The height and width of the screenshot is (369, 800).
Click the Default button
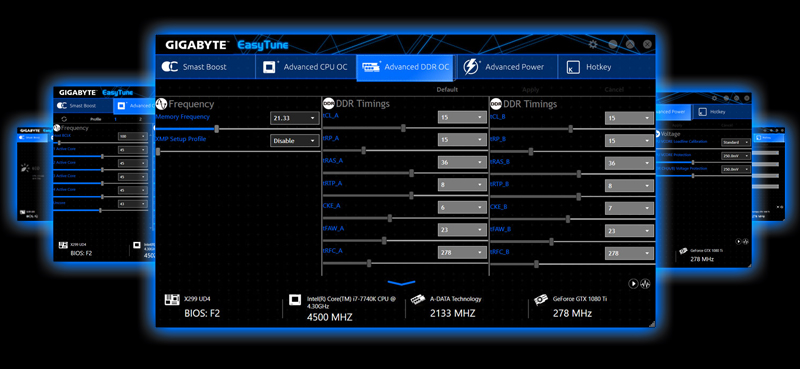(x=447, y=89)
